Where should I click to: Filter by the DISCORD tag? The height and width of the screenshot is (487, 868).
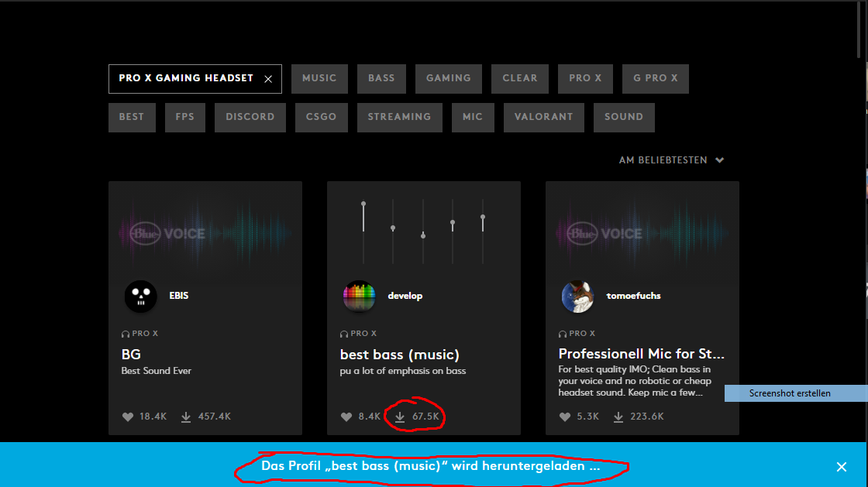coord(250,117)
